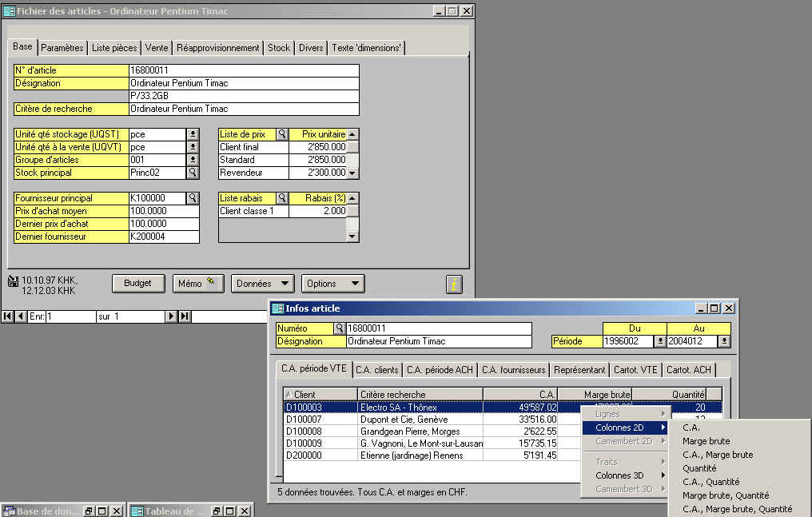Screen dimensions: 812x517
Task: Click the Budget button
Action: (x=137, y=284)
